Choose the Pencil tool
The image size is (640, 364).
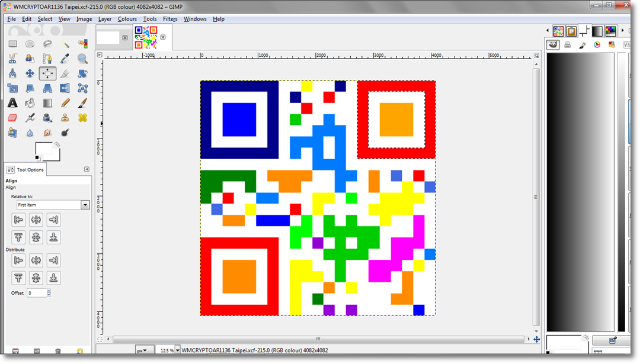(x=65, y=103)
